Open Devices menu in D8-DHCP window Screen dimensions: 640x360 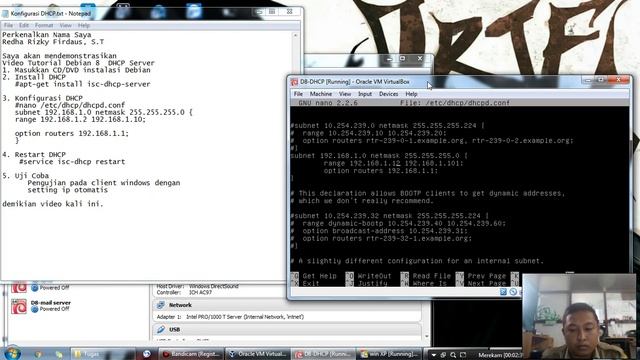(x=388, y=94)
